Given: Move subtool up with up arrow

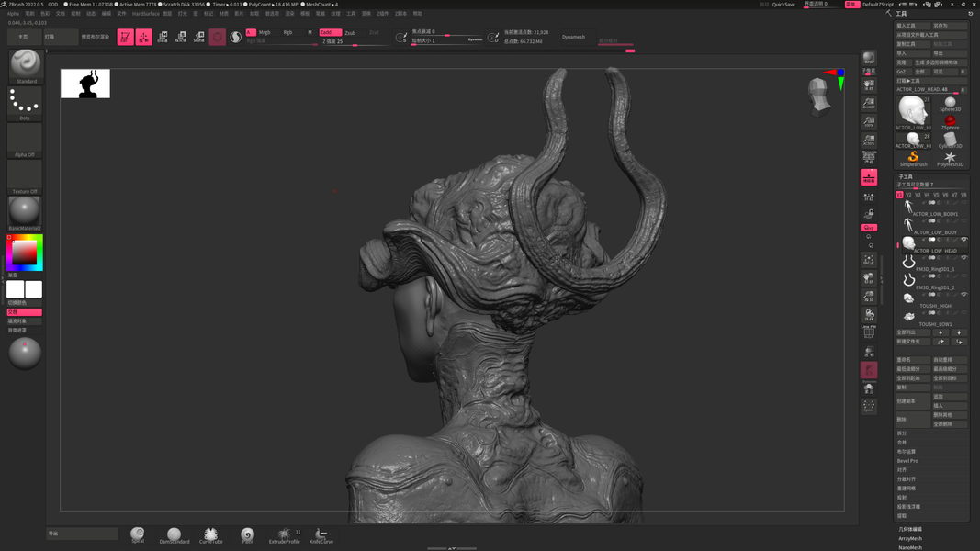Looking at the screenshot, I should [941, 333].
